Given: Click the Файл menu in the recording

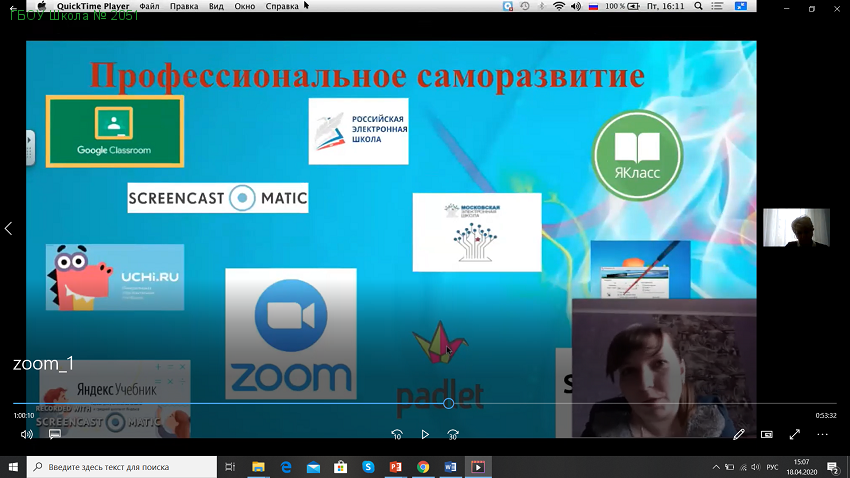Looking at the screenshot, I should coord(149,6).
